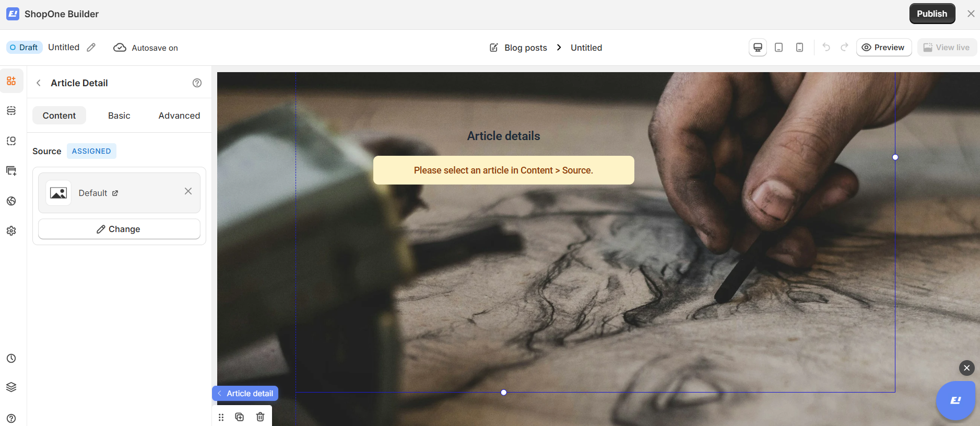
Task: Switch to mobile view mode
Action: (800, 48)
